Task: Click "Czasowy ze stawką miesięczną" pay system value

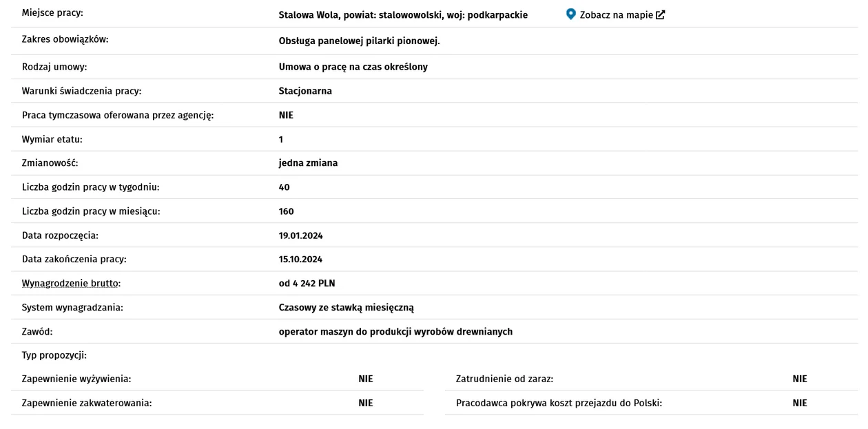Action: point(346,307)
